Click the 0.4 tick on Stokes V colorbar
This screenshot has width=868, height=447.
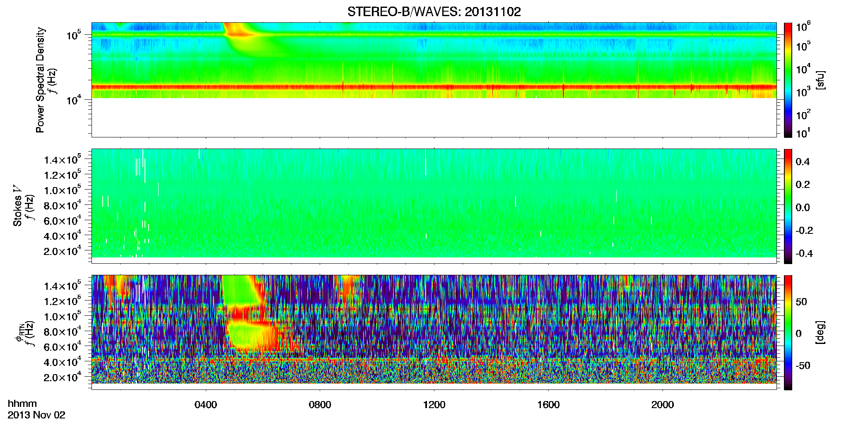click(803, 162)
